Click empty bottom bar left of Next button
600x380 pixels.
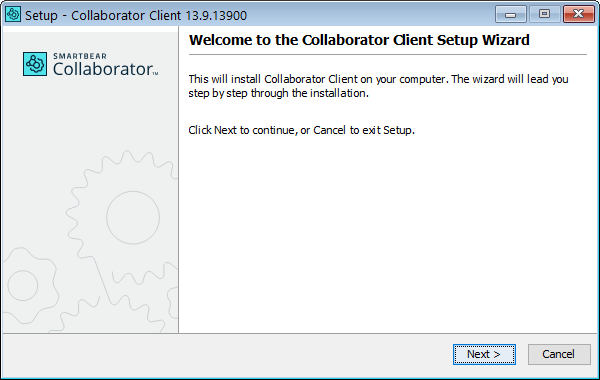pyautogui.click(x=226, y=355)
